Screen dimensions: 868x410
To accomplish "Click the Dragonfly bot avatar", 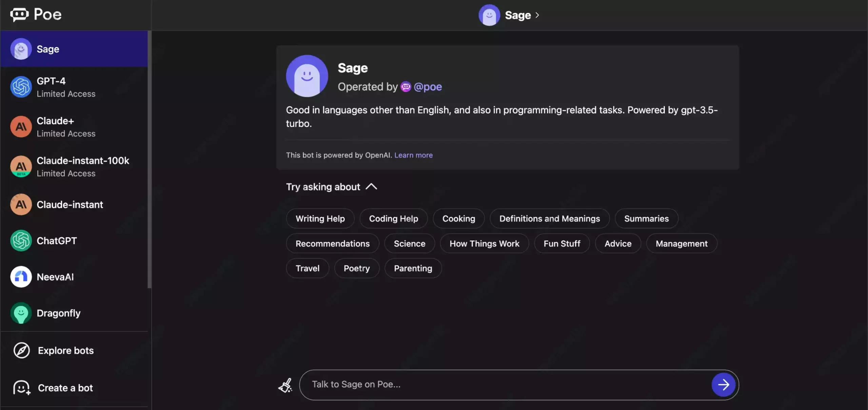I will 21,313.
